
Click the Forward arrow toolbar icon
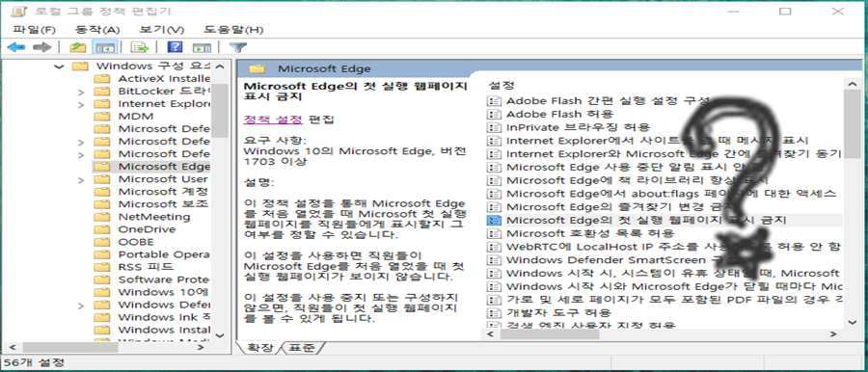42,47
